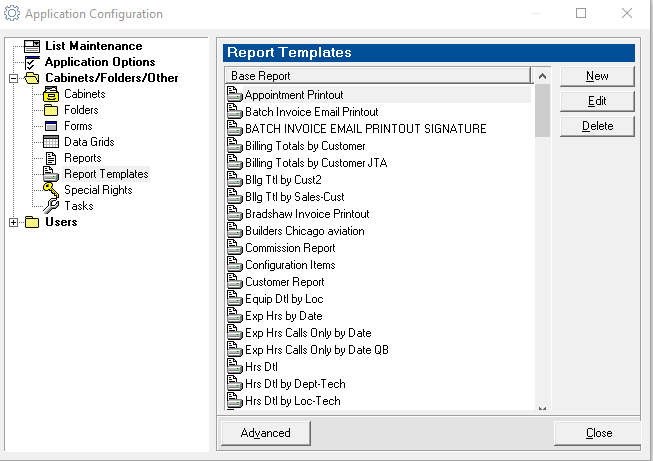Open the Advanced options button

click(266, 433)
